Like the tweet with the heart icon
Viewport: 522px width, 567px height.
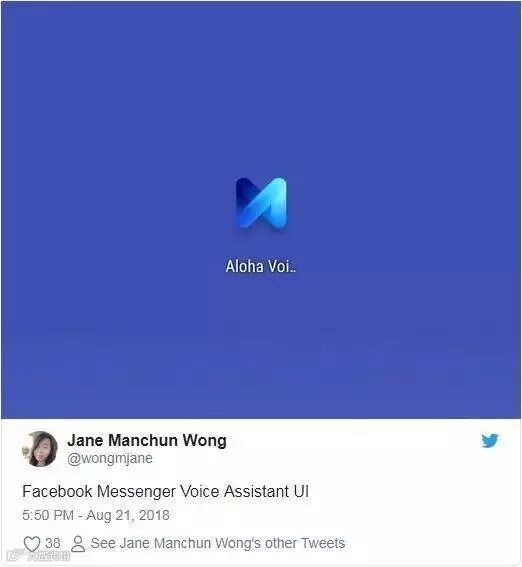pyautogui.click(x=32, y=543)
